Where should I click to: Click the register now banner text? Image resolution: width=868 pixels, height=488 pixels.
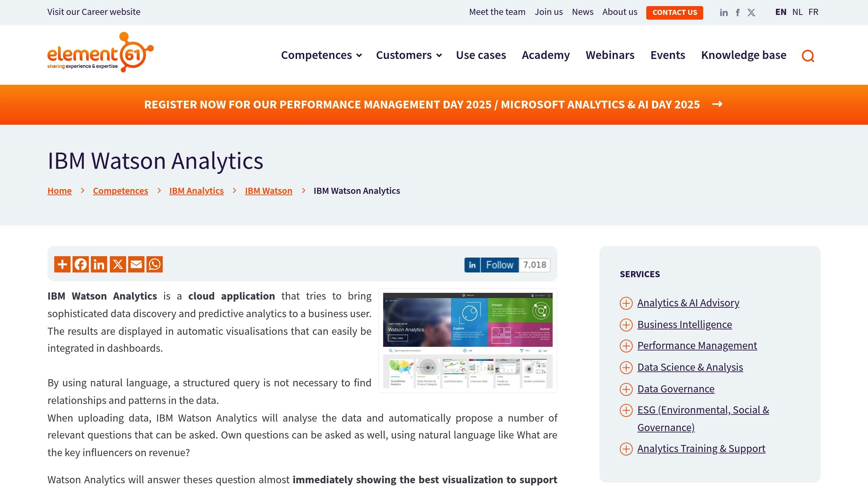[x=422, y=104]
